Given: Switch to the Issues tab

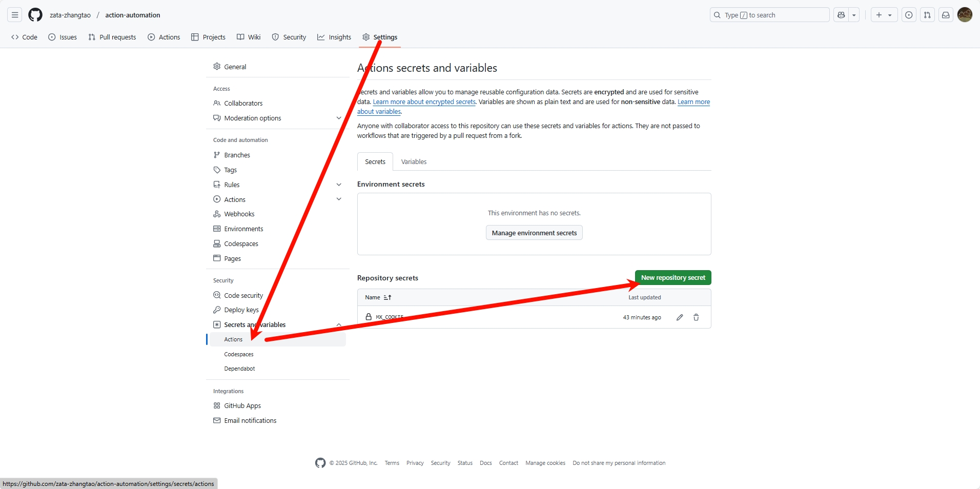Looking at the screenshot, I should tap(63, 37).
